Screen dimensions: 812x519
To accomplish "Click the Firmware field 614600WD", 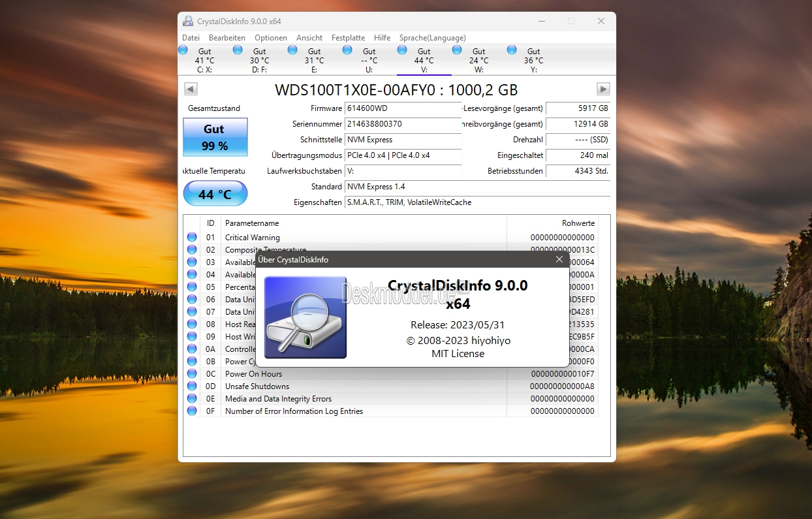I will 403,108.
